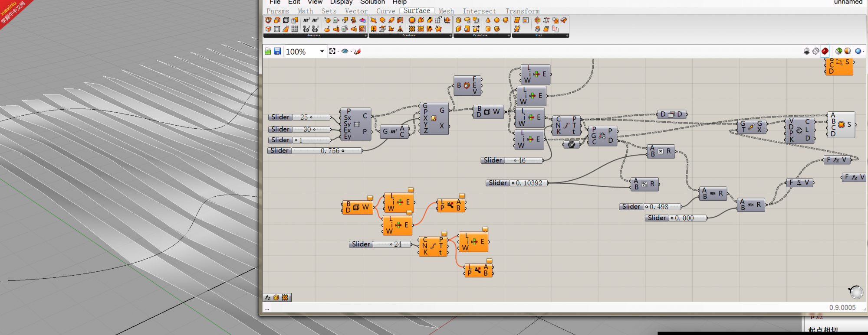868x335 pixels.
Task: Toggle Shaded preview (red cylinder)
Action: pyautogui.click(x=825, y=51)
